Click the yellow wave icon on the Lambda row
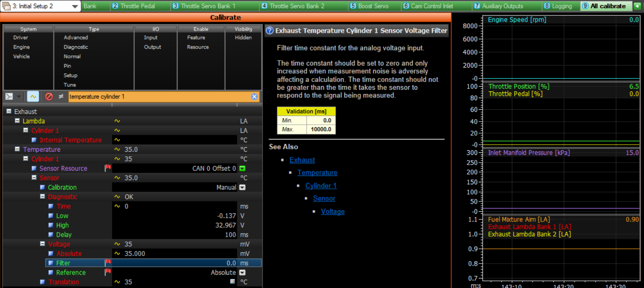Viewport: 644px width, 288px height. point(117,121)
